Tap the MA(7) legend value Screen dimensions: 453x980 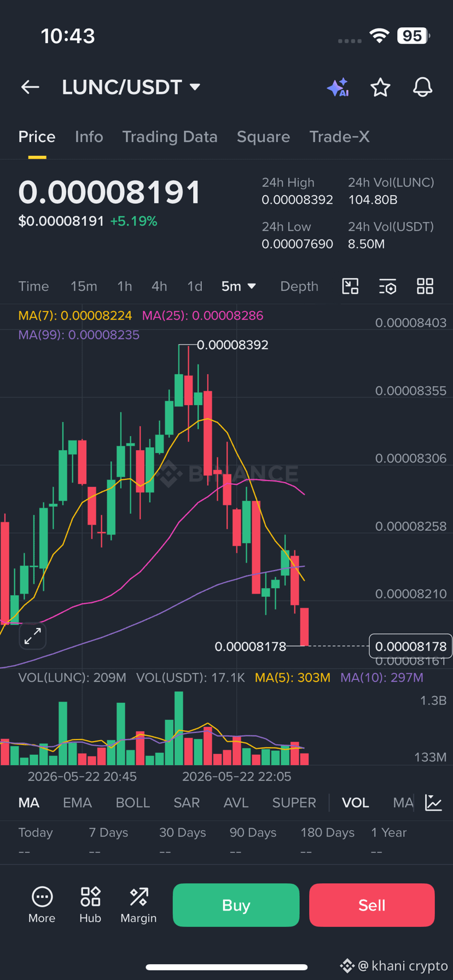(x=75, y=315)
